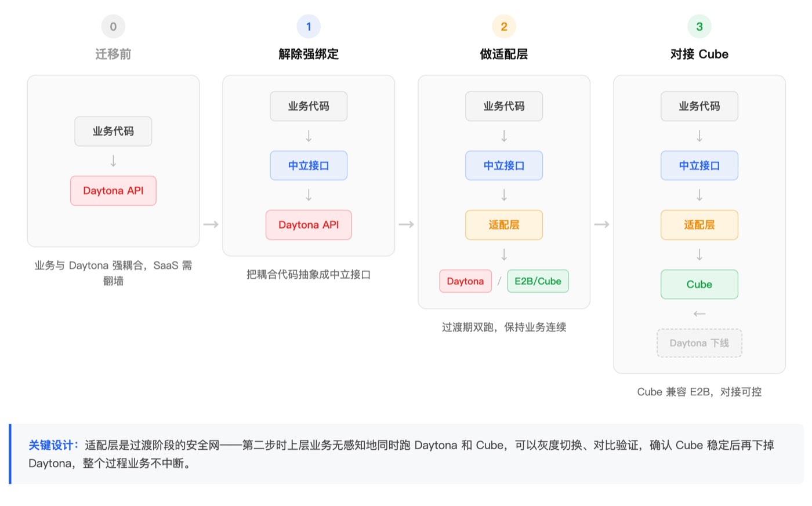This screenshot has height=506, width=812.
Task: Click caption Cube 兼容 E2B，对接可控
Action: tap(699, 392)
